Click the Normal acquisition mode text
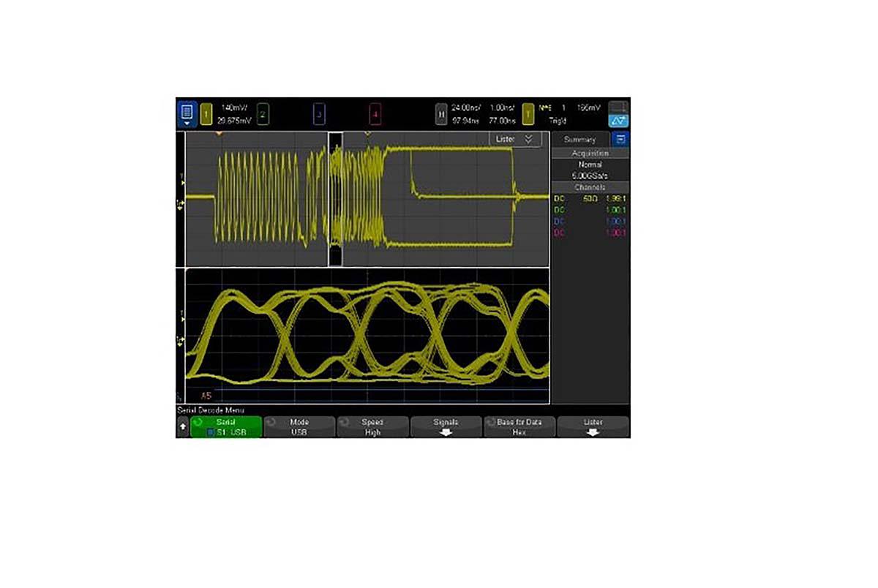Viewport: 878px width, 588px height. coord(590,165)
